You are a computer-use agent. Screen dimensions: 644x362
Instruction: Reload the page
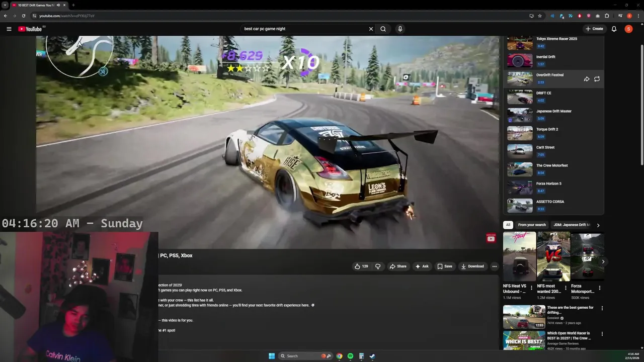pos(24,16)
